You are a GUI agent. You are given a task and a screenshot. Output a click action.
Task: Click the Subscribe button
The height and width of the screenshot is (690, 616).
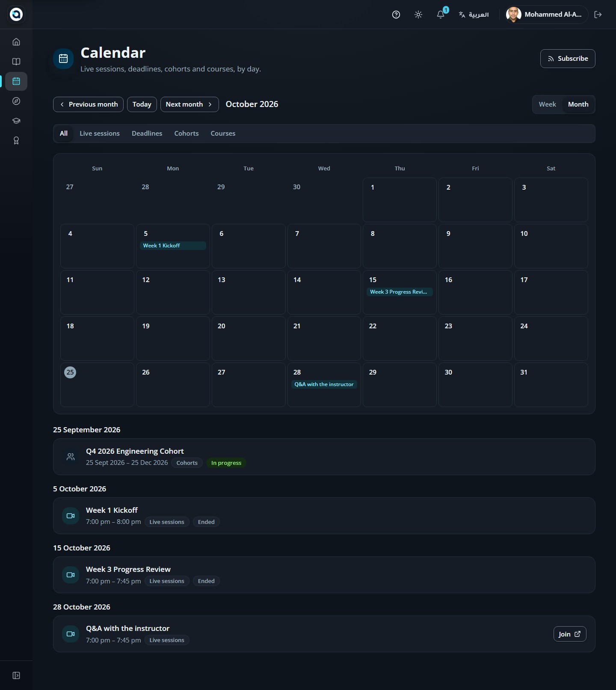click(568, 59)
